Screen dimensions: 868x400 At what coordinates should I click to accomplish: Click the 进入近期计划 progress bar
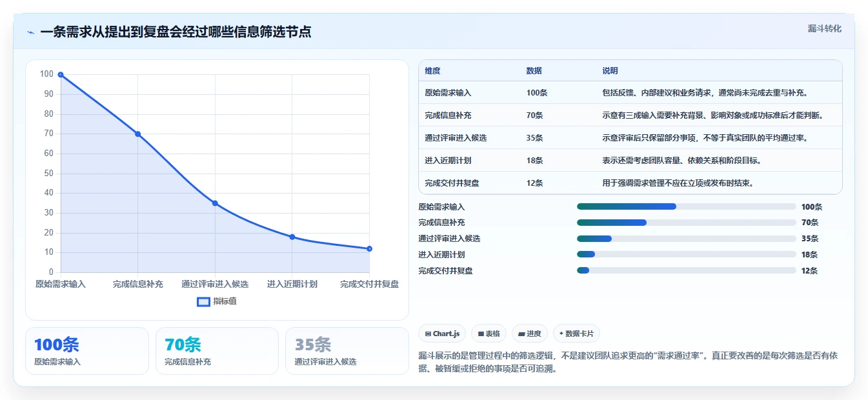686,255
